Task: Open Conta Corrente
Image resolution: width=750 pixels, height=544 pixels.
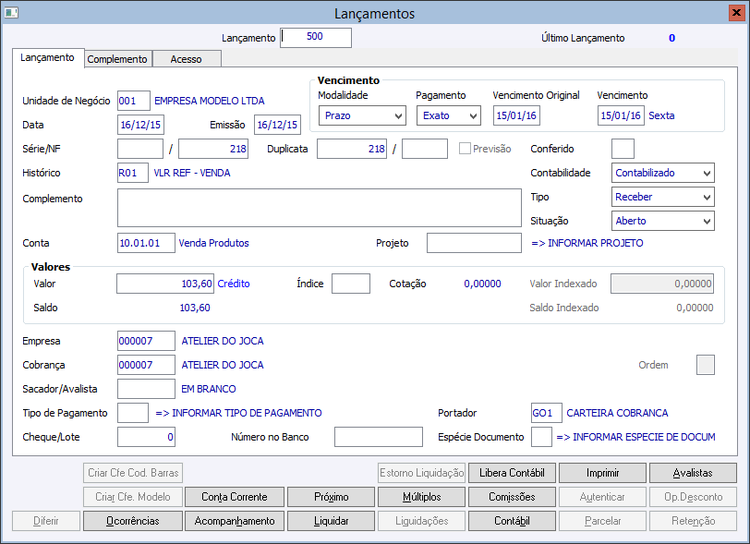Action: point(234,497)
